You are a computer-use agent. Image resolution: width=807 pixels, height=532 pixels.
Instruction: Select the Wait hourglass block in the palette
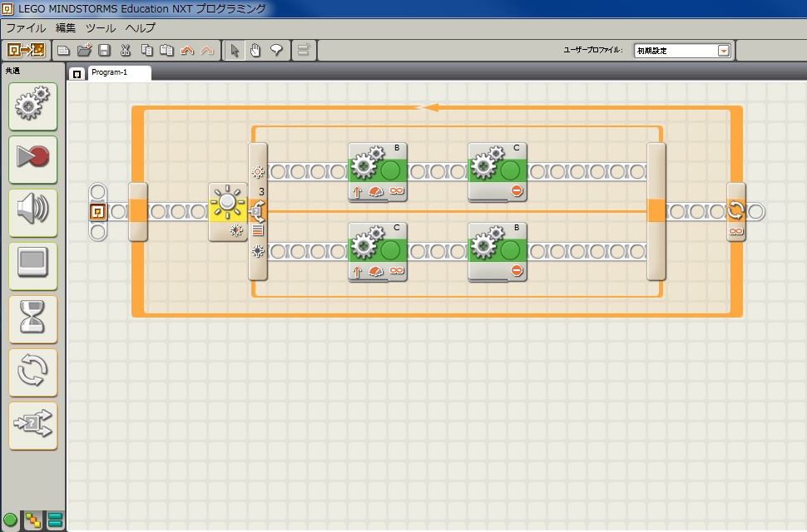tap(33, 318)
